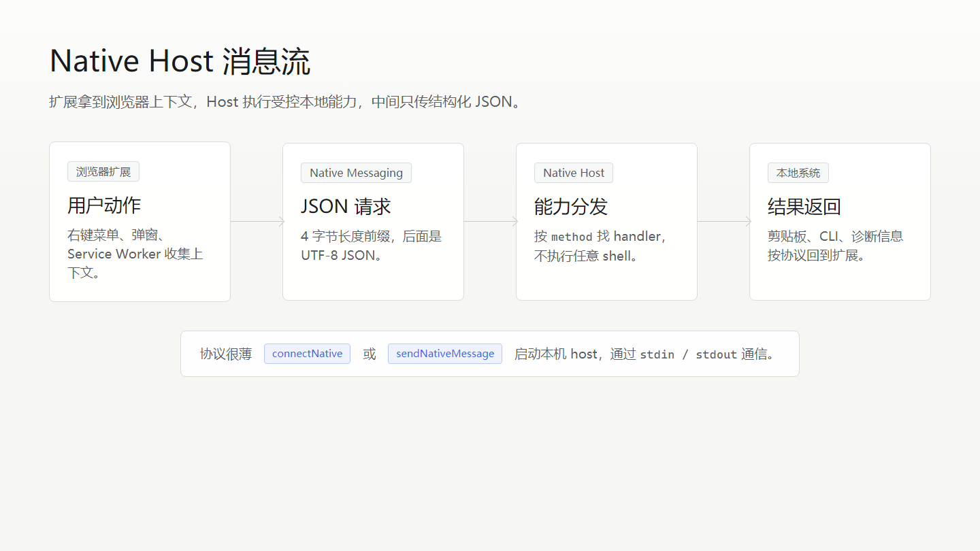Click the subtitle starting with 扩展拿到浏览器上下文
Screen dimensions: 980x551
[x=286, y=102]
